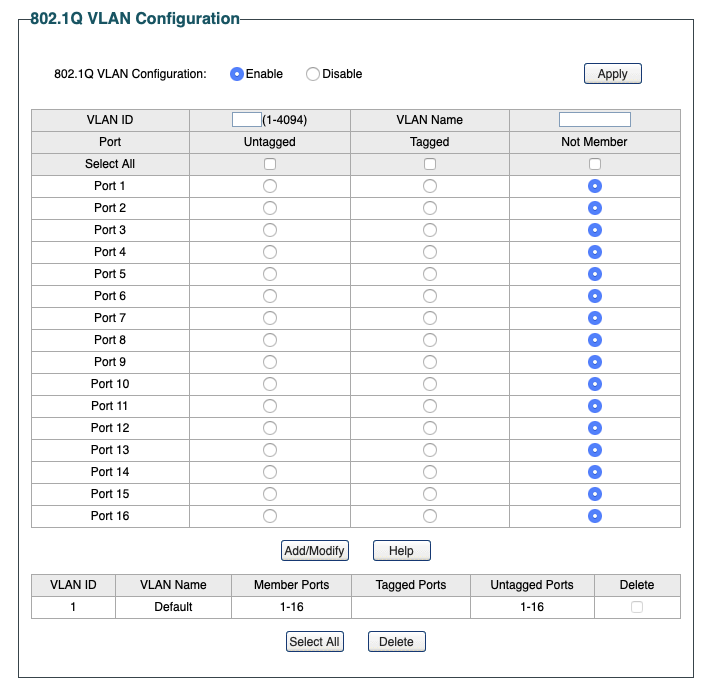
Task: Set Port 1 to Untagged
Action: [x=269, y=186]
